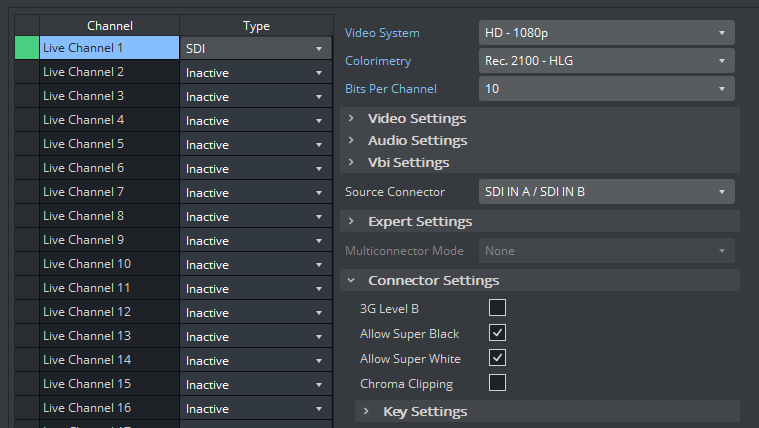The image size is (759, 428).
Task: Expand the Expert Settings section
Action: 420,221
